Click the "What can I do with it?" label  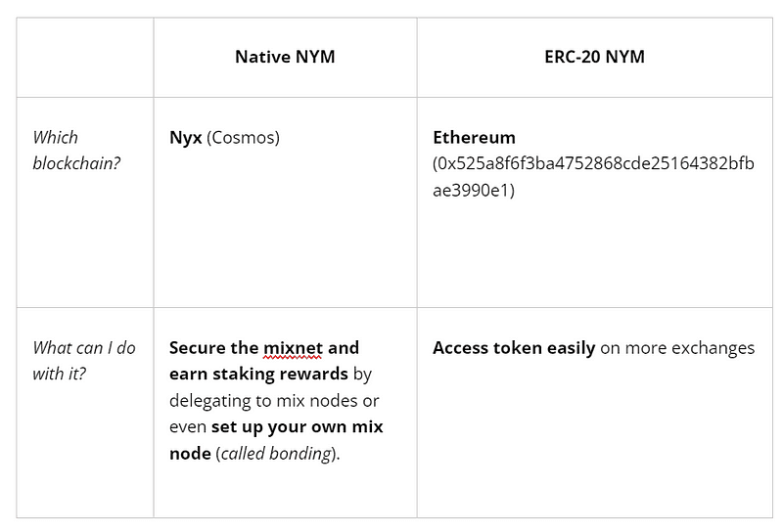pos(83,360)
